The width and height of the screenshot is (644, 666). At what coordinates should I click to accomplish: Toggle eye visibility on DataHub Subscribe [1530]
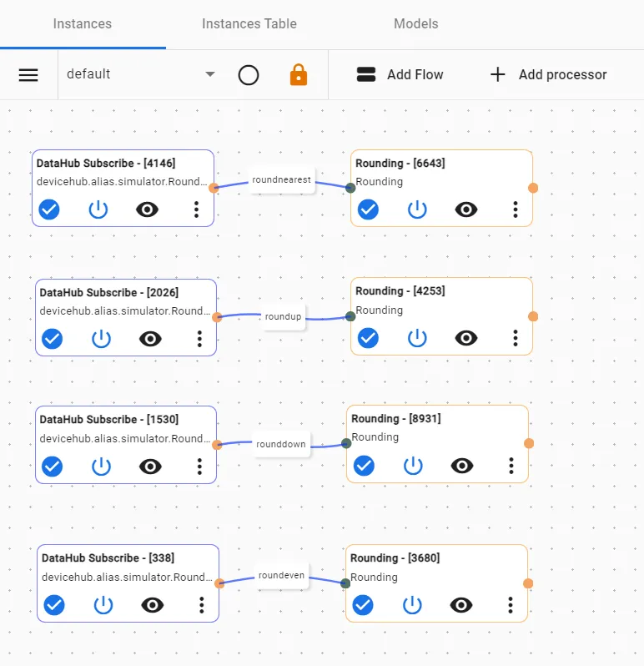(x=150, y=467)
